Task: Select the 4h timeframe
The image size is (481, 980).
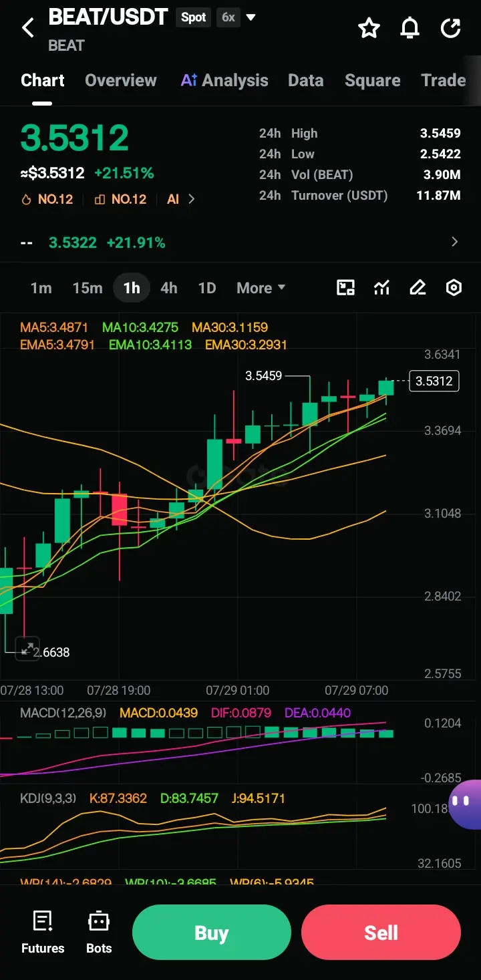Action: (169, 288)
